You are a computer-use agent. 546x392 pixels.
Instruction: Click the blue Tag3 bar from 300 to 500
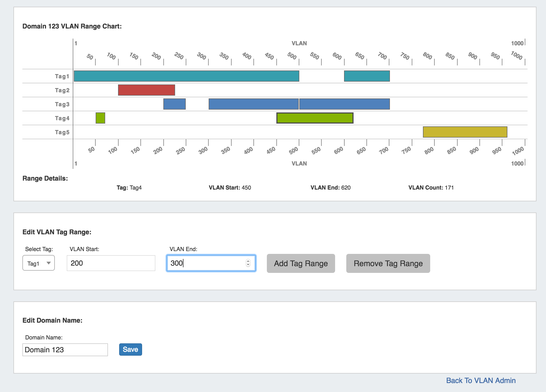(x=253, y=104)
